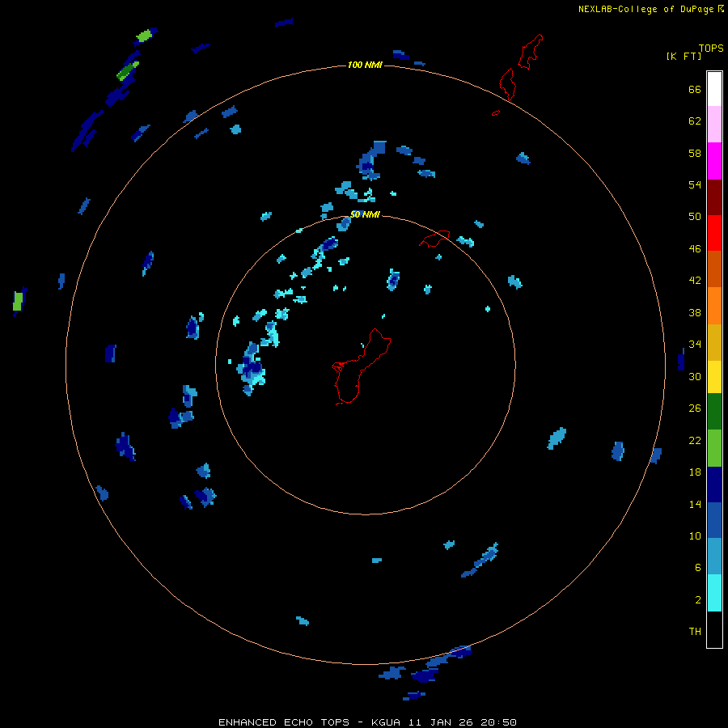This screenshot has height=728, width=728.
Task: Click the light pink legend swatch near 62
Action: 714,125
